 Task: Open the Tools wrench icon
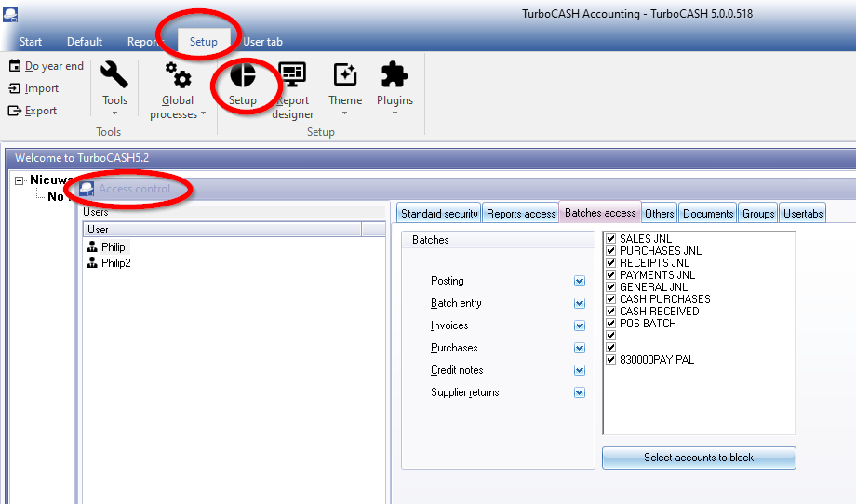click(x=114, y=76)
